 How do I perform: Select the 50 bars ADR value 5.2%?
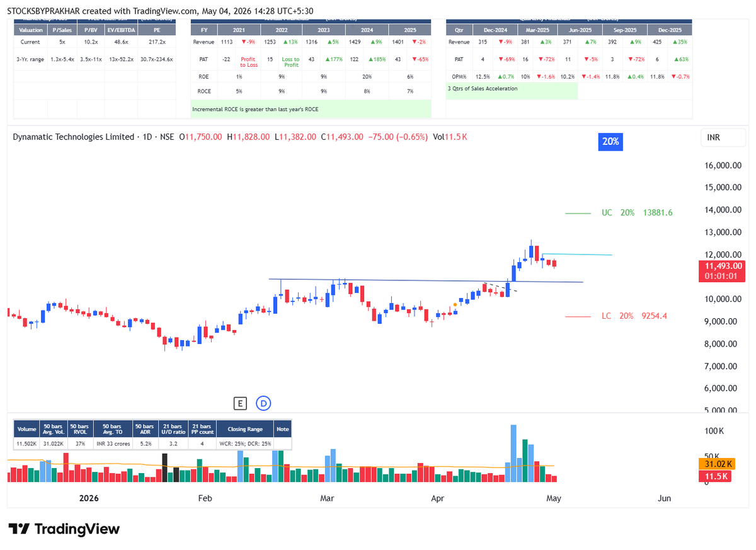(145, 444)
